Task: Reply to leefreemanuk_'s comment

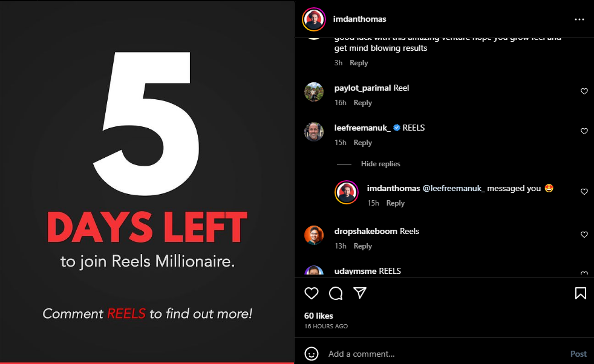Action: coord(362,143)
